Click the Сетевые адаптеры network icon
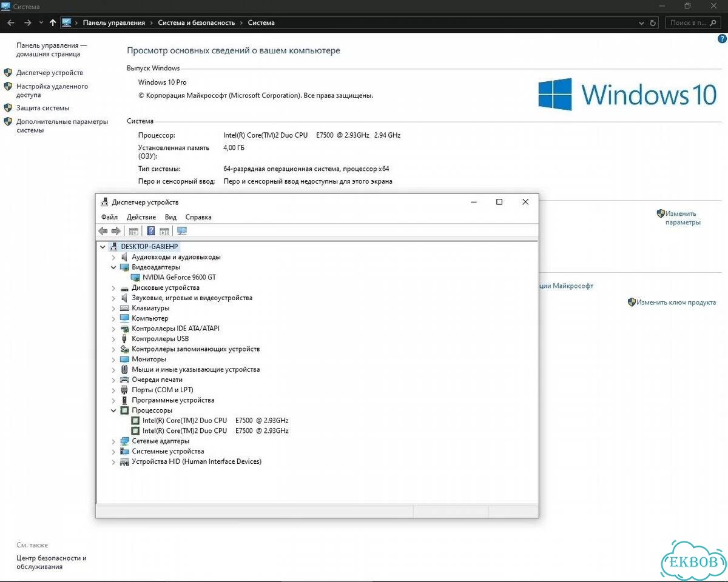Image resolution: width=728 pixels, height=582 pixels. [124, 441]
